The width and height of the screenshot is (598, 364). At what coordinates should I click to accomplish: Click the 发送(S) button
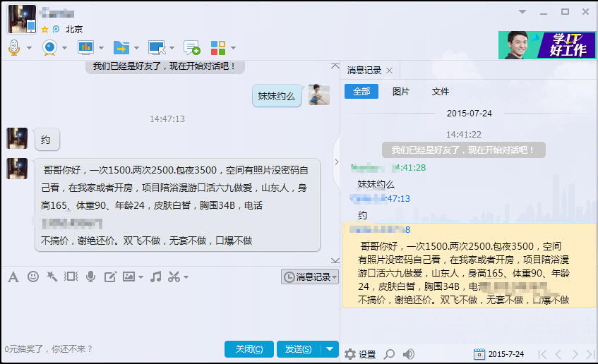(299, 348)
